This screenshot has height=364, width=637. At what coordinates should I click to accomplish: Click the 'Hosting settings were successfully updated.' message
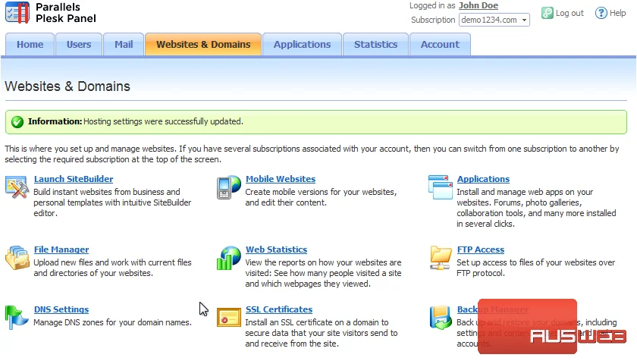coord(163,121)
